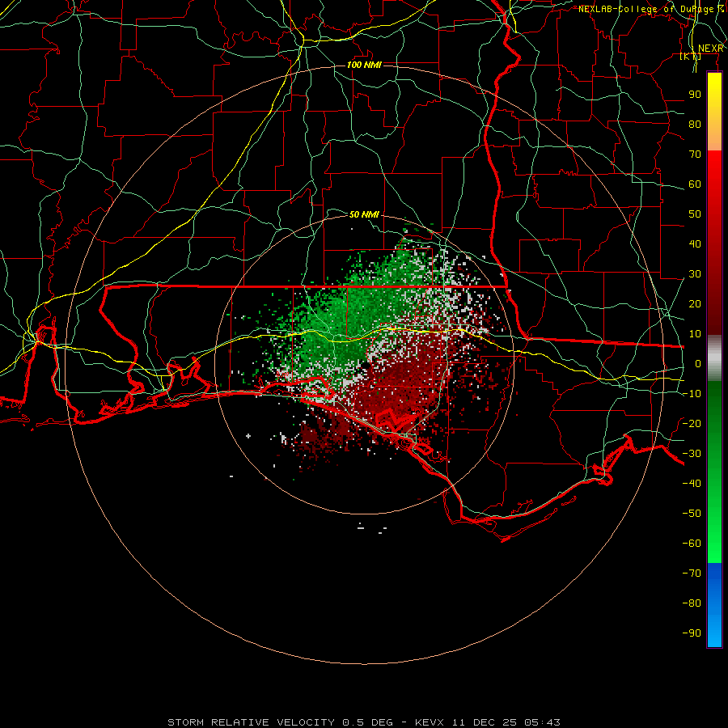Click the positive 60 velocity scale label
Viewport: 728px width, 728px height.
[695, 184]
